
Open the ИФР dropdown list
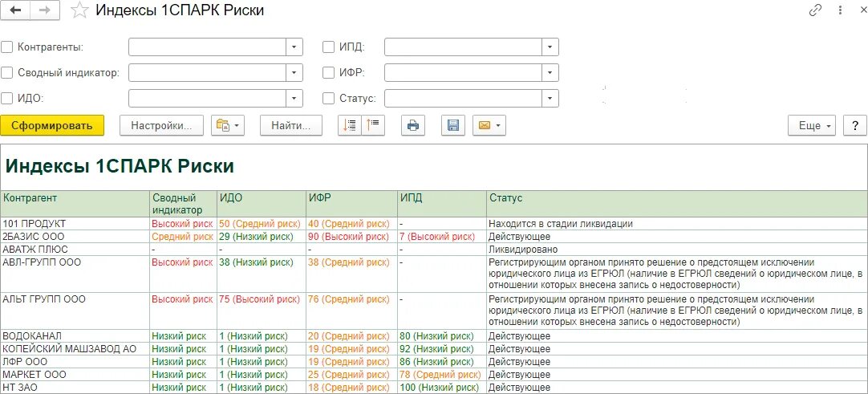[550, 72]
